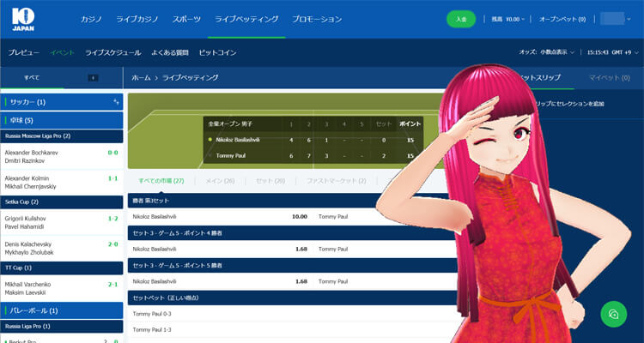Screen dimensions: 644x343
Task: Collapse the TT Cup (1) league
Action: tap(62, 268)
